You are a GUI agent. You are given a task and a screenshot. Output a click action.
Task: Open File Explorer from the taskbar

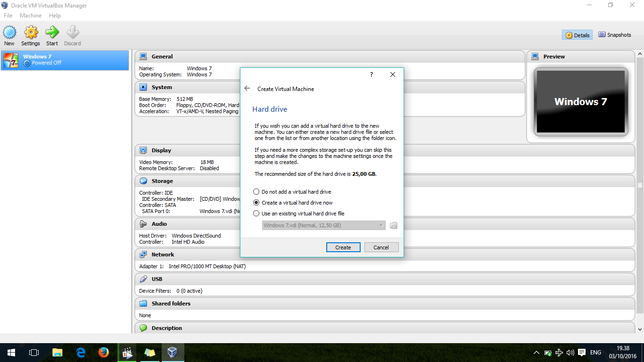pos(57,353)
